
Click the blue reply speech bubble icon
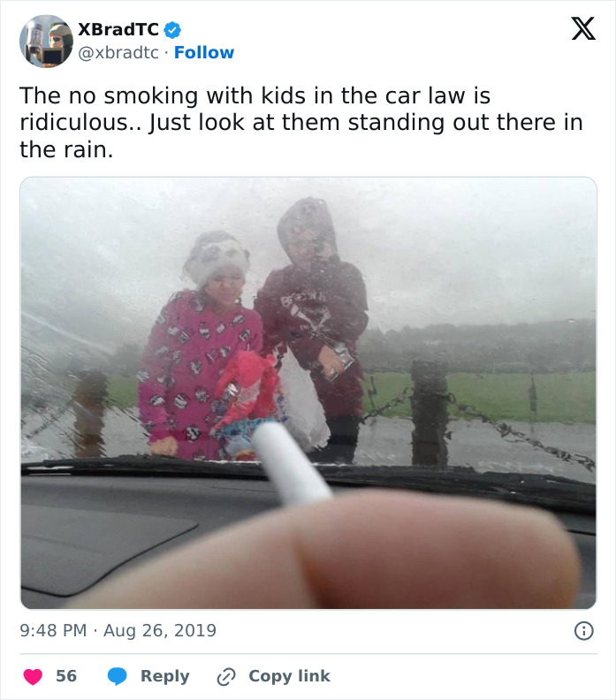pos(118,676)
